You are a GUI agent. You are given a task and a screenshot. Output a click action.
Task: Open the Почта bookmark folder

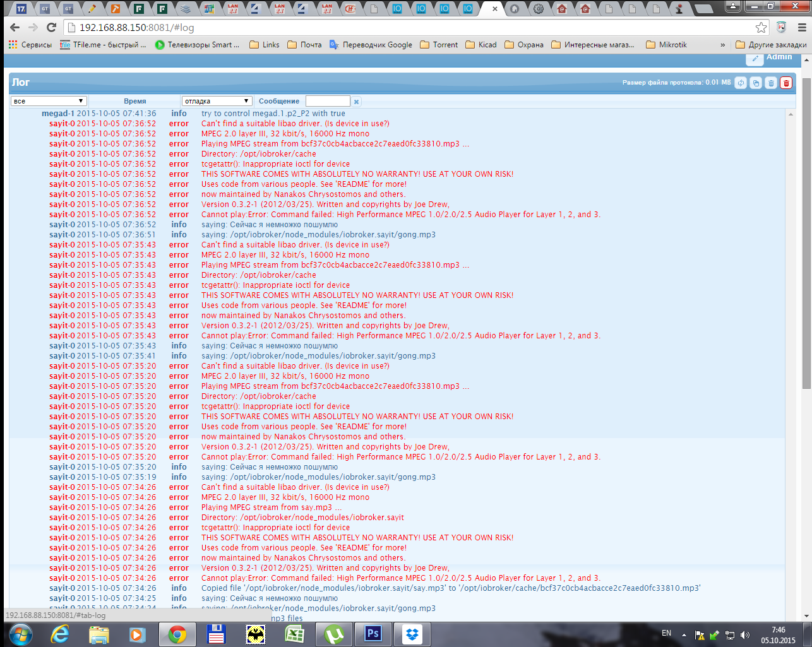[304, 45]
